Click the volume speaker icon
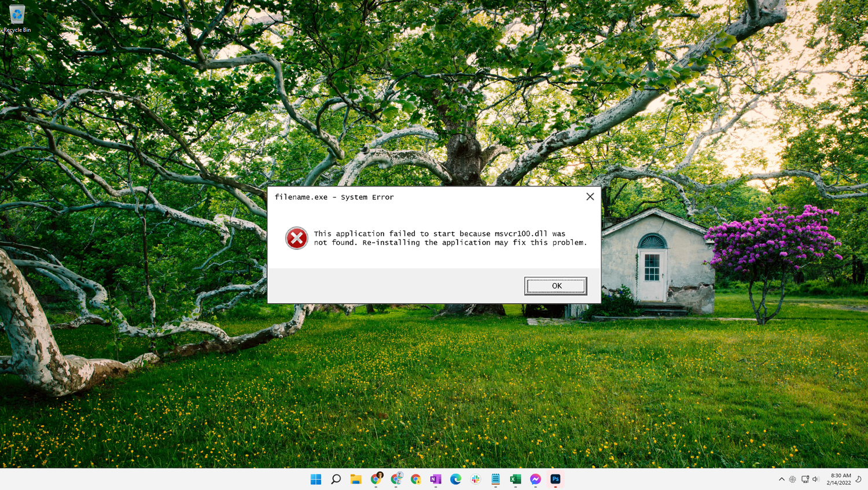The height and width of the screenshot is (490, 868). tap(816, 479)
